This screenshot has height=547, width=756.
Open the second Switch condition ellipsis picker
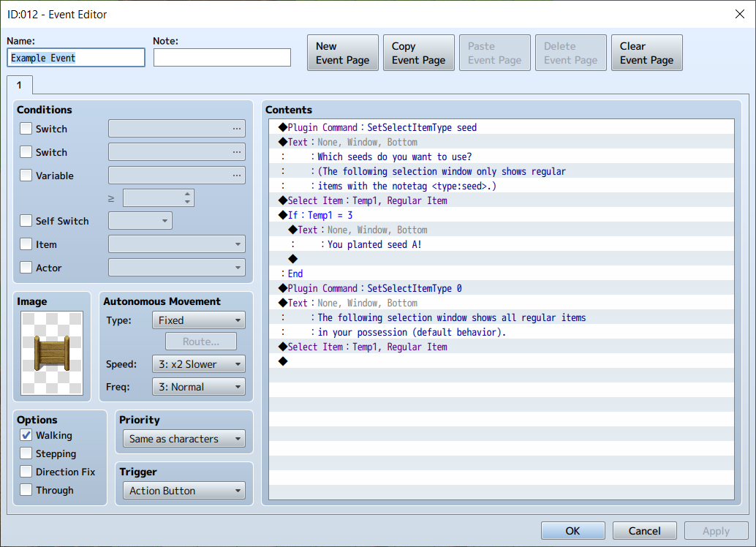(x=237, y=152)
